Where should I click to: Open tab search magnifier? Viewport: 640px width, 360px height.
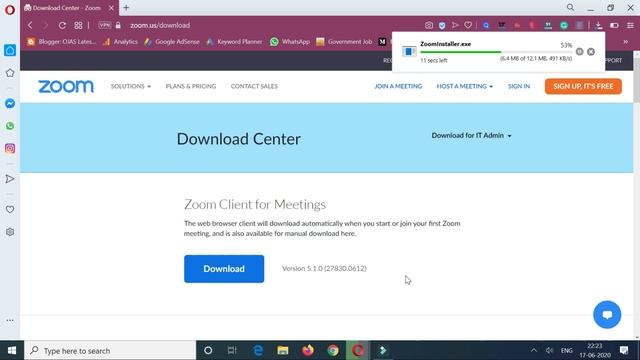(x=571, y=7)
